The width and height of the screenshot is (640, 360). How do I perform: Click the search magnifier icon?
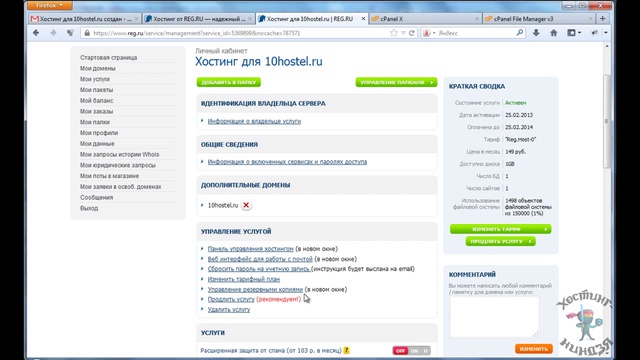520,33
